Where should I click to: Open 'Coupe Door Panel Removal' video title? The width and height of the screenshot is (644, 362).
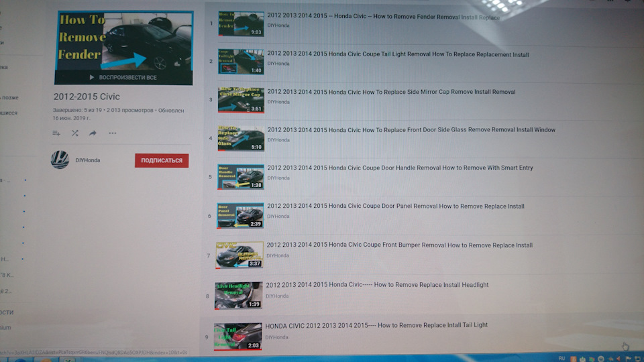tap(396, 206)
